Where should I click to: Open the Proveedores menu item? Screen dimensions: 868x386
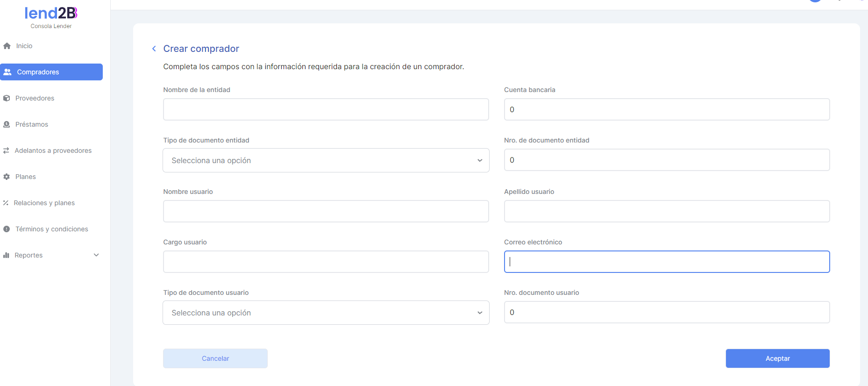pyautogui.click(x=35, y=98)
